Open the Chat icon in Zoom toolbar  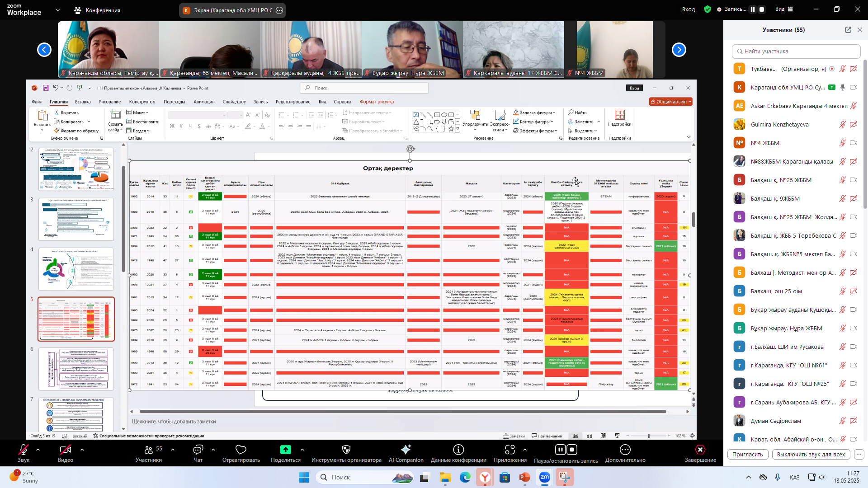tap(198, 450)
